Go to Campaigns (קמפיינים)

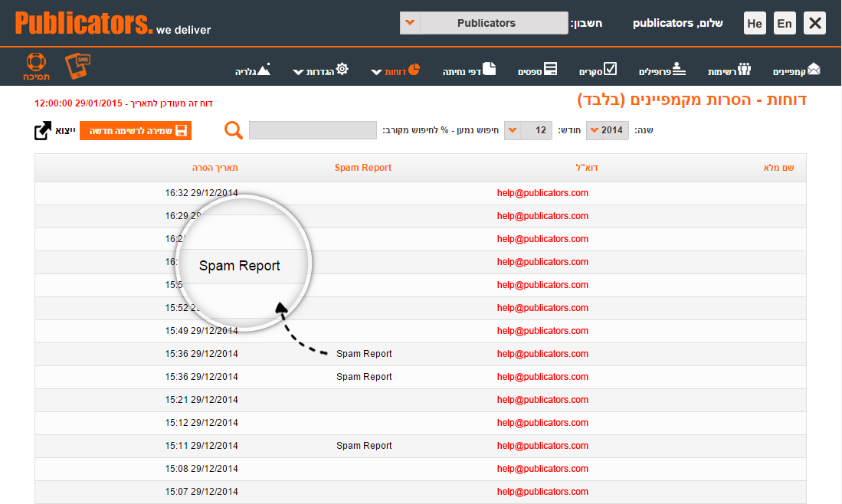796,70
